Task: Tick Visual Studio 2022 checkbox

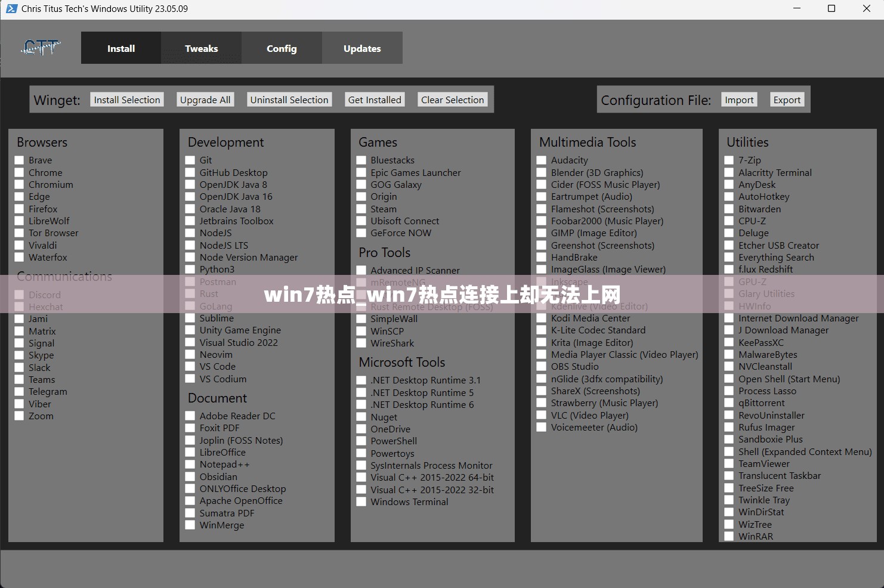Action: point(190,343)
